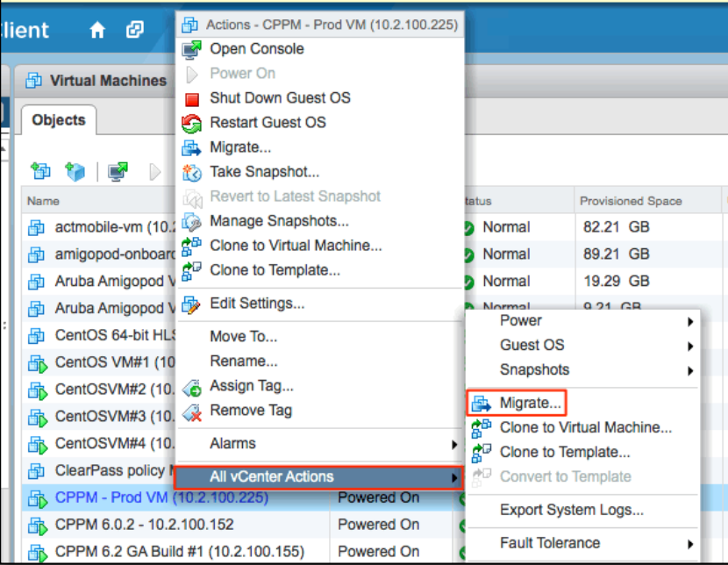Image resolution: width=728 pixels, height=565 pixels.
Task: Click the Deploy OVF Template toolbar icon
Action: (75, 172)
